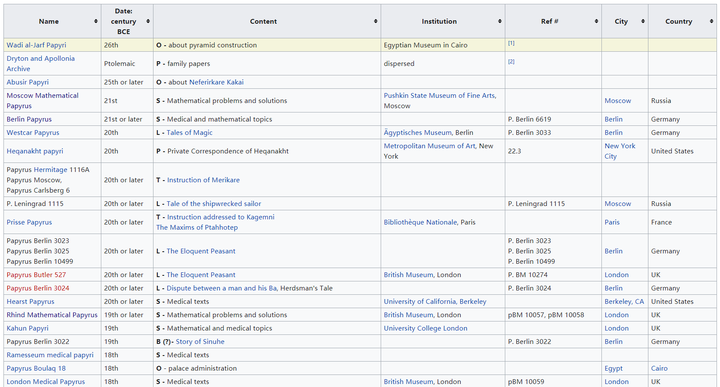Image resolution: width=720 pixels, height=387 pixels.
Task: Open Moscow Mathematical Papyrus link
Action: (x=42, y=101)
